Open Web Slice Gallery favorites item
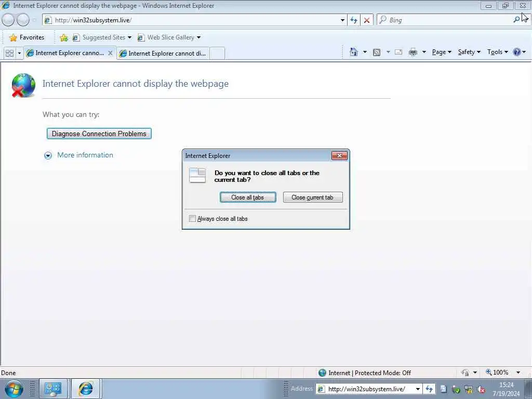 tap(169, 37)
